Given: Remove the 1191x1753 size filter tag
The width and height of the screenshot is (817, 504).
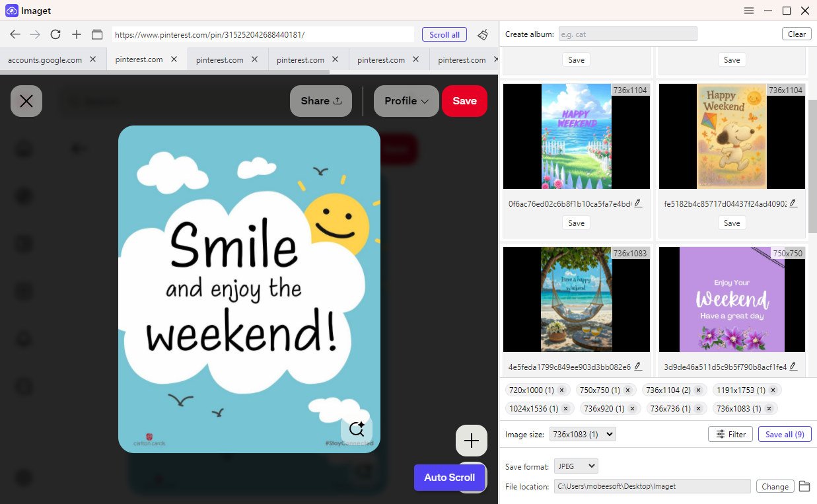Looking at the screenshot, I should click(x=773, y=390).
